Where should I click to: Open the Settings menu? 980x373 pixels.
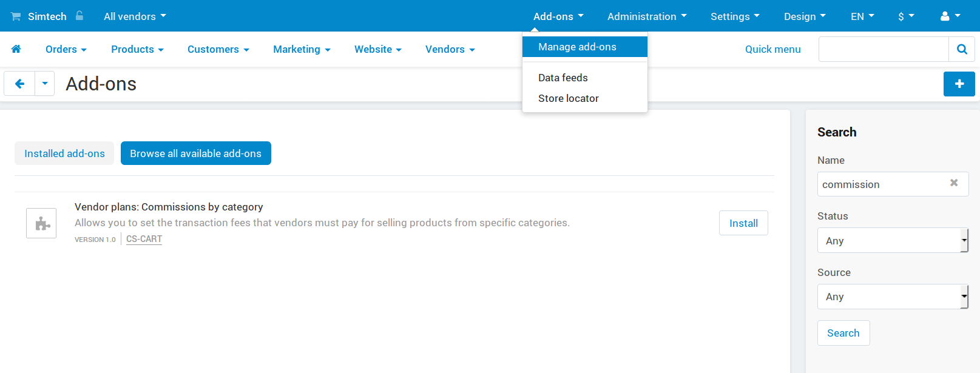(735, 16)
